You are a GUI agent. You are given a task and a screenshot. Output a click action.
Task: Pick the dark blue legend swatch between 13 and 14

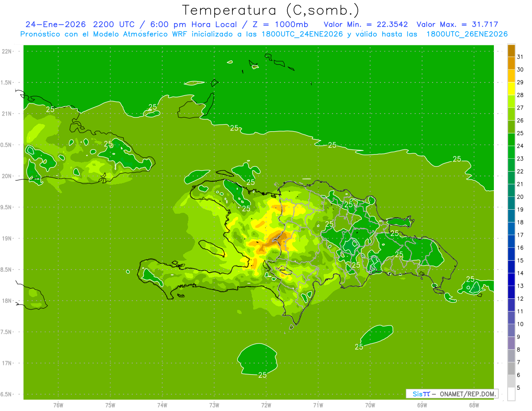(x=511, y=279)
